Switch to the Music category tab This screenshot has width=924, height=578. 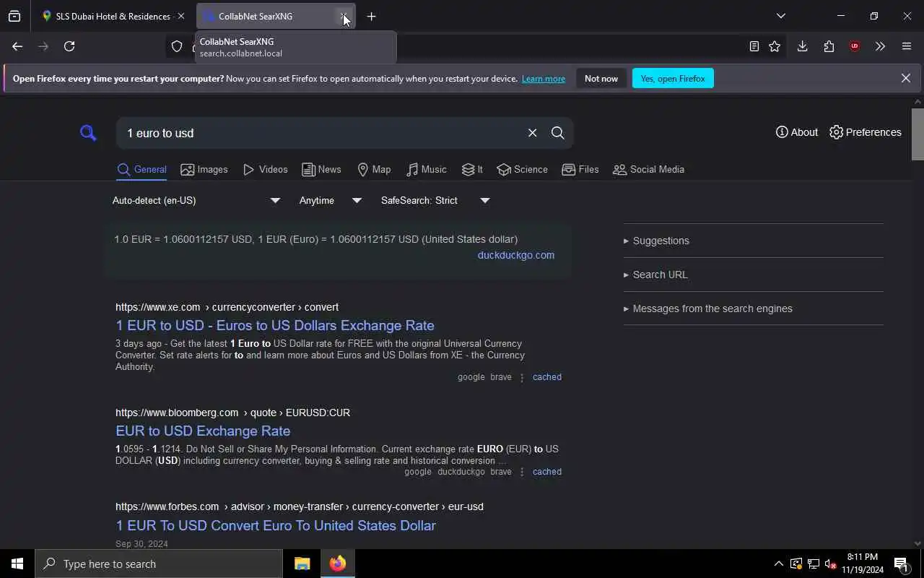point(426,169)
